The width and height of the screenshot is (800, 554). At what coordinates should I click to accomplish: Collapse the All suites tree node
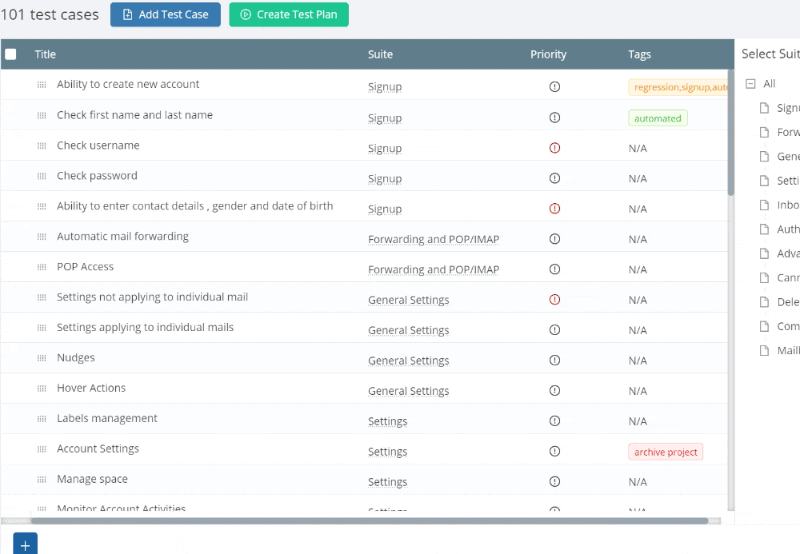[750, 84]
